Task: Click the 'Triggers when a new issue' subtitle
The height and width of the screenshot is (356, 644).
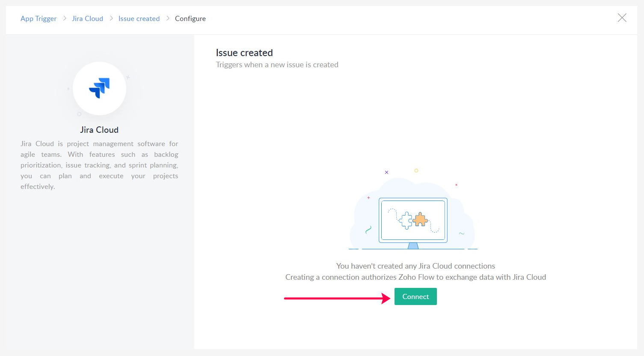Action: tap(277, 65)
